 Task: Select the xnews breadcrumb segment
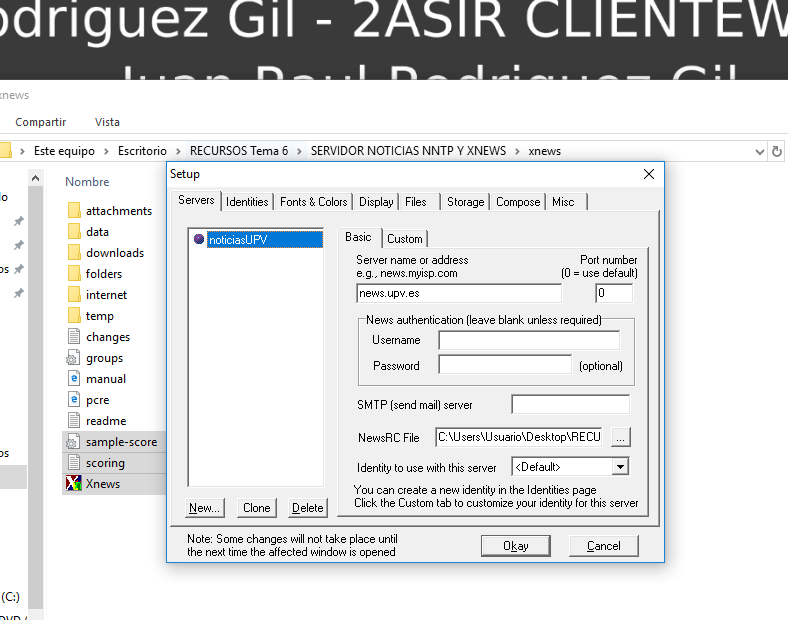pyautogui.click(x=544, y=151)
